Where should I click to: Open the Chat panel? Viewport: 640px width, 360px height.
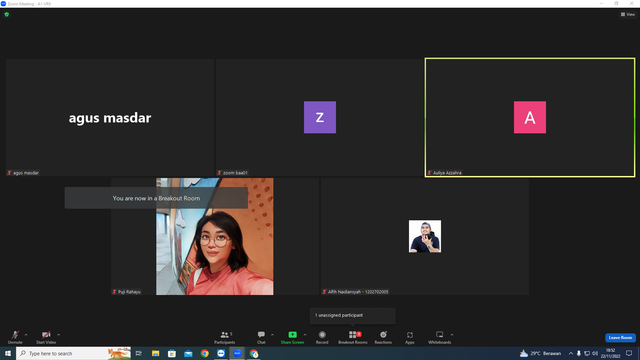(x=261, y=337)
